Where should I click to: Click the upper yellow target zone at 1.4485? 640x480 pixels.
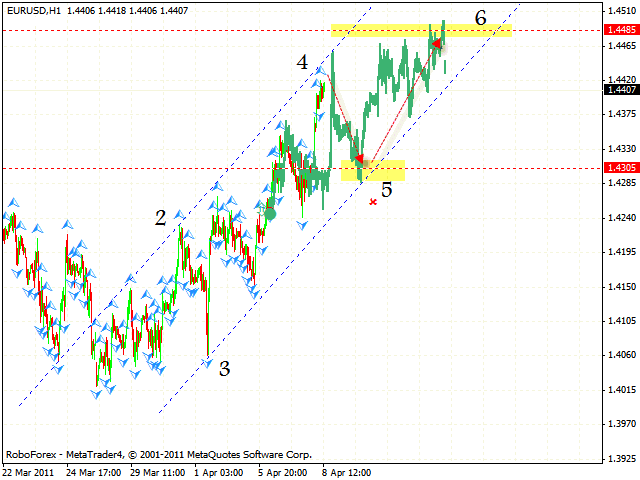coord(421,31)
